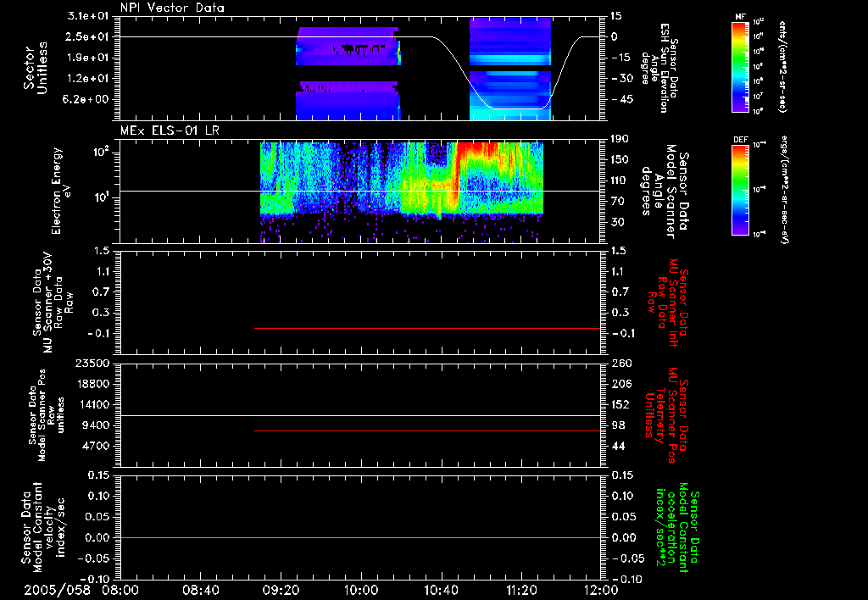
Task: Click the "44" telemetry tick value
Action: (x=618, y=446)
